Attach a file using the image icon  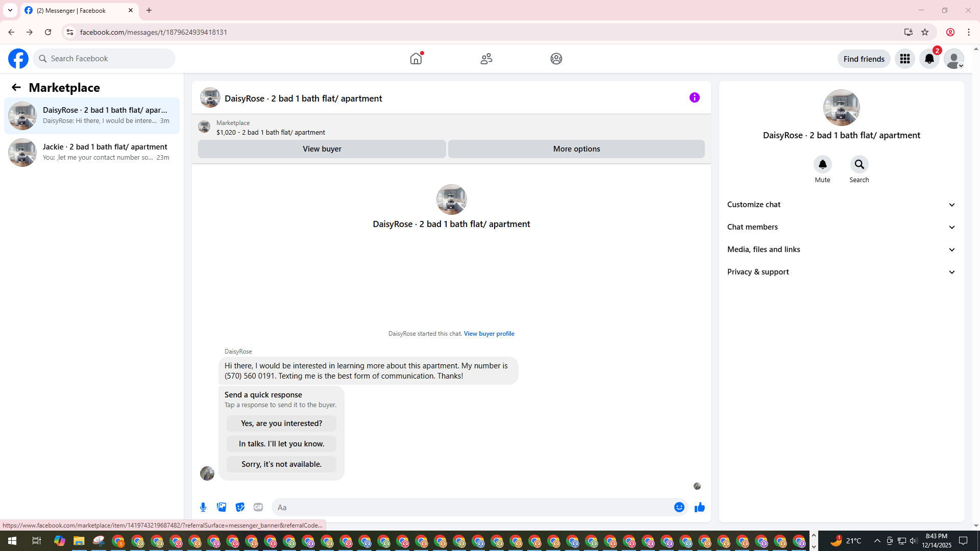[x=222, y=507]
